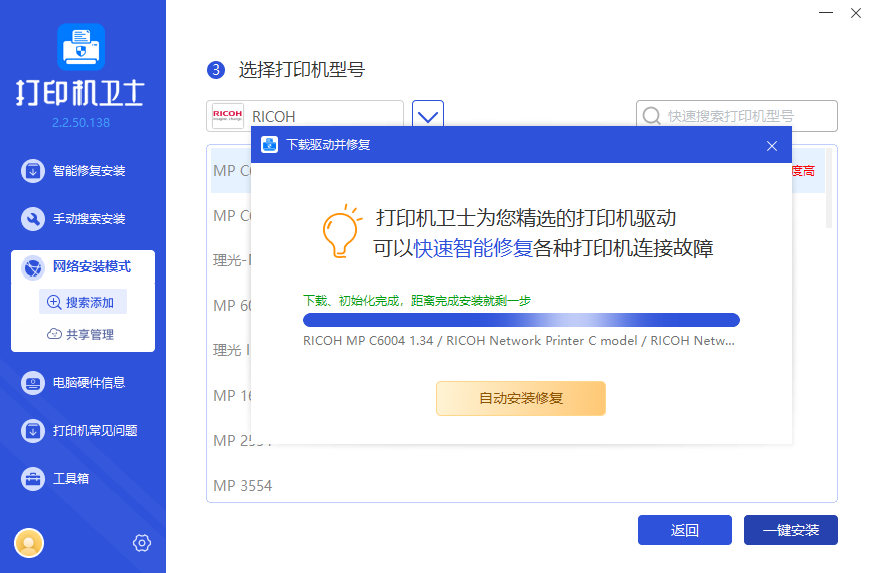Click the blue 快速智能修复 highlighted text

coord(473,248)
